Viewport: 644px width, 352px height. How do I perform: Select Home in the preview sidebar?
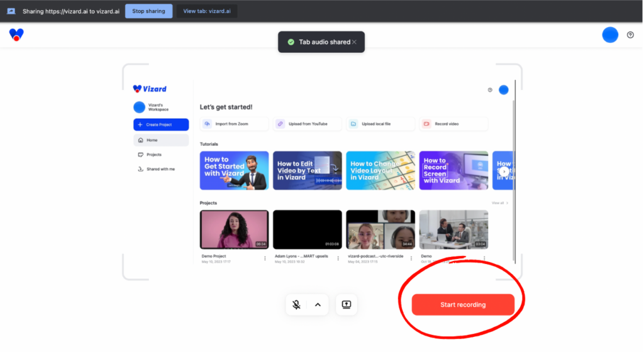161,140
